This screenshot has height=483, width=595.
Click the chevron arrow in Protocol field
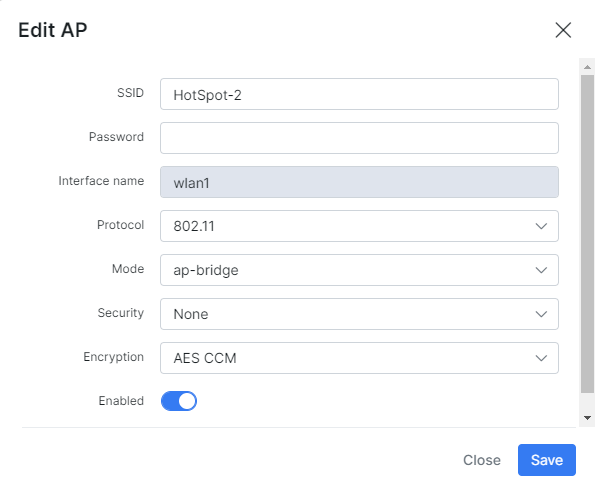[541, 226]
